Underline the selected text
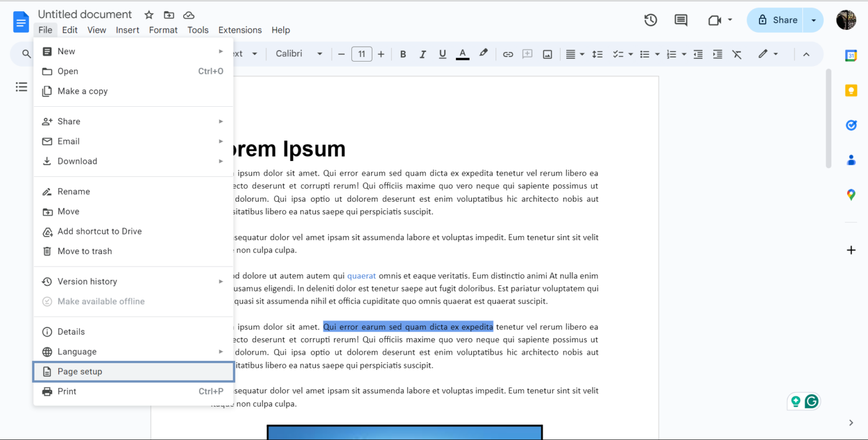The image size is (868, 440). (442, 54)
